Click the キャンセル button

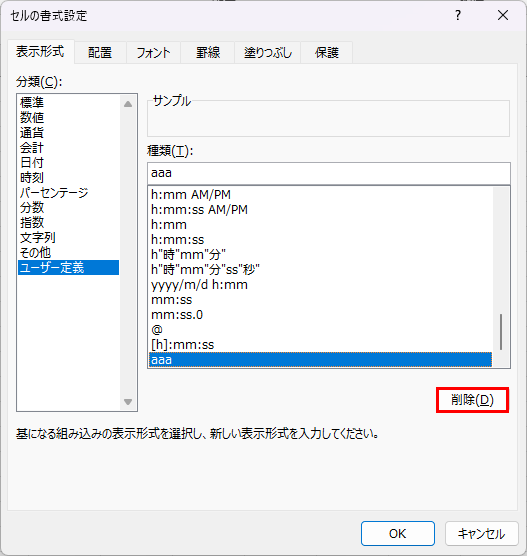coord(482,533)
